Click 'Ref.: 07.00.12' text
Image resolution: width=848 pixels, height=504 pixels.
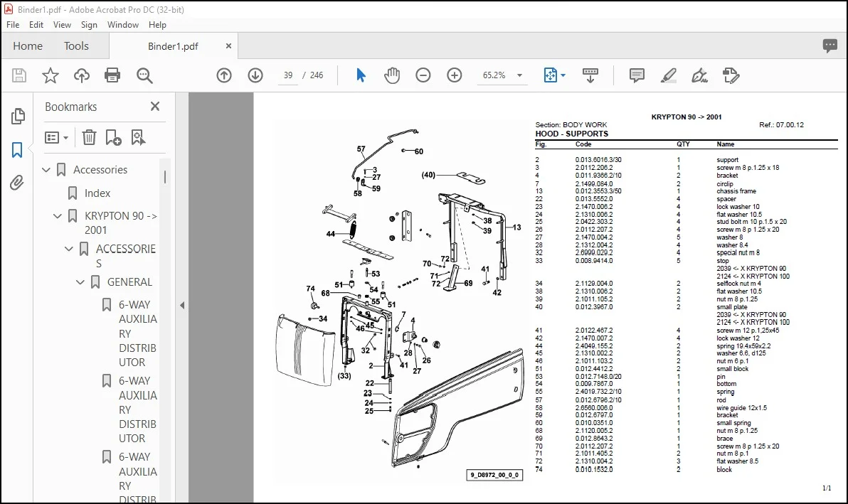coord(781,125)
